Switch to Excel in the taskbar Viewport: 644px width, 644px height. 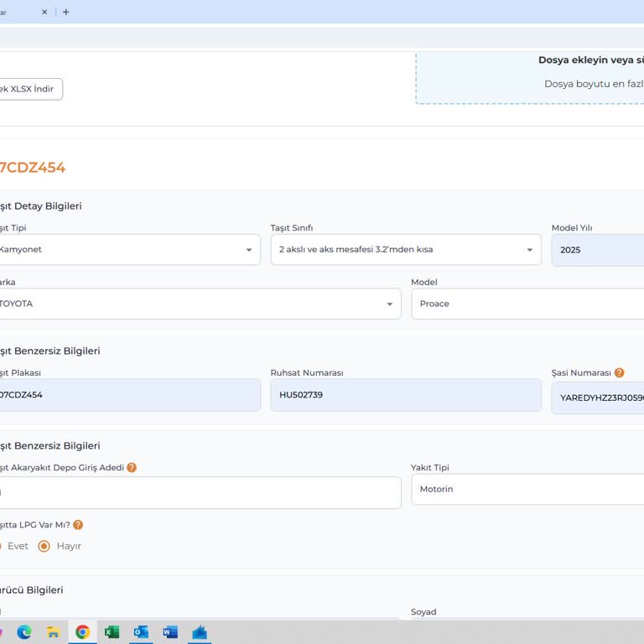click(112, 632)
